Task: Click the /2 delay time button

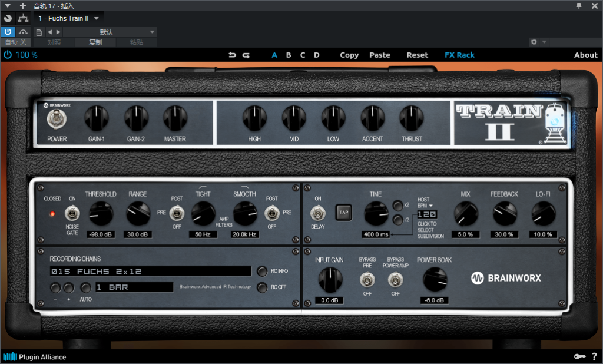Action: coord(397,220)
